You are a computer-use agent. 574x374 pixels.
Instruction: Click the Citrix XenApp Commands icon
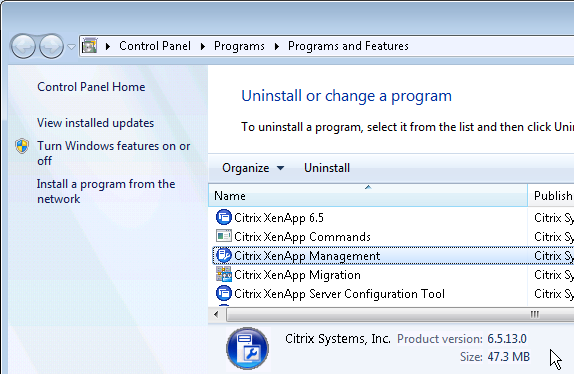coord(224,236)
